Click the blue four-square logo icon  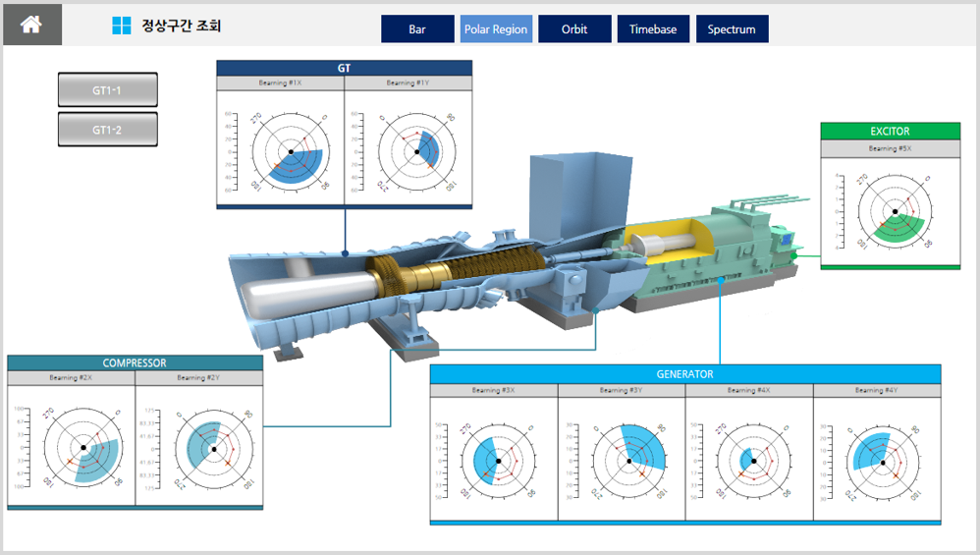coord(121,26)
